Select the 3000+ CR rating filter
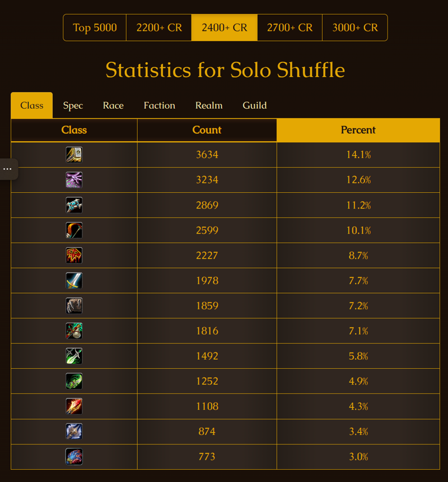The image size is (448, 482). tap(355, 27)
